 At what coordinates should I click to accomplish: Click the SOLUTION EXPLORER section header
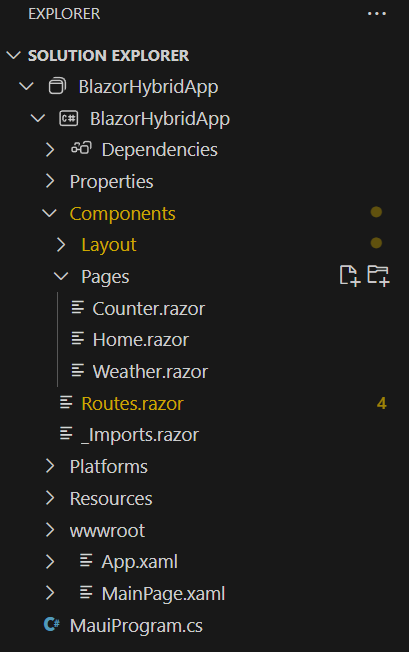(108, 56)
